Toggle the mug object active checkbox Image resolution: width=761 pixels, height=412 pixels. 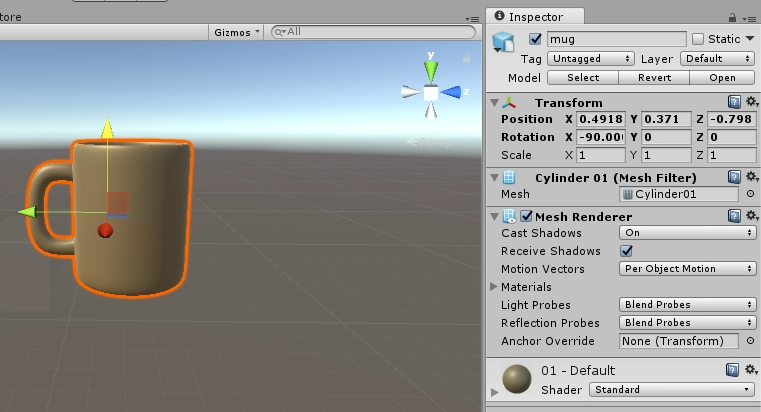(x=535, y=39)
